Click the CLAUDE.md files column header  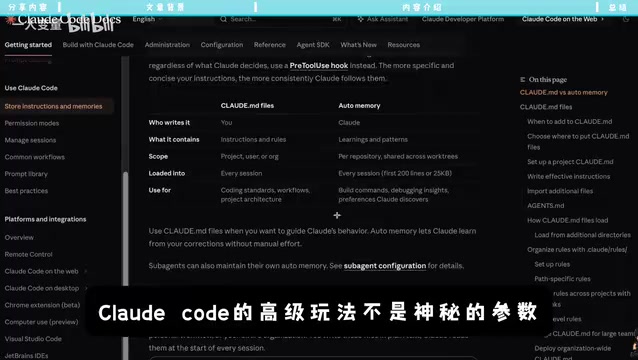tap(247, 106)
